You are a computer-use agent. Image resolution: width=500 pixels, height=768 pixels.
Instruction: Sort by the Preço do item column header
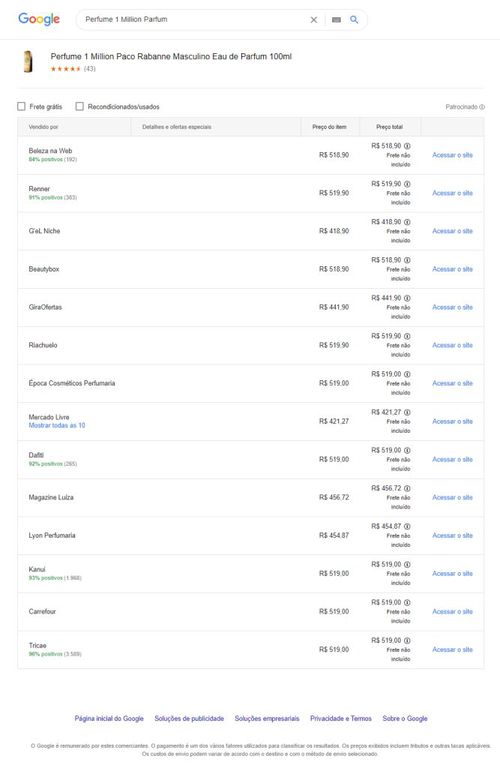point(330,127)
